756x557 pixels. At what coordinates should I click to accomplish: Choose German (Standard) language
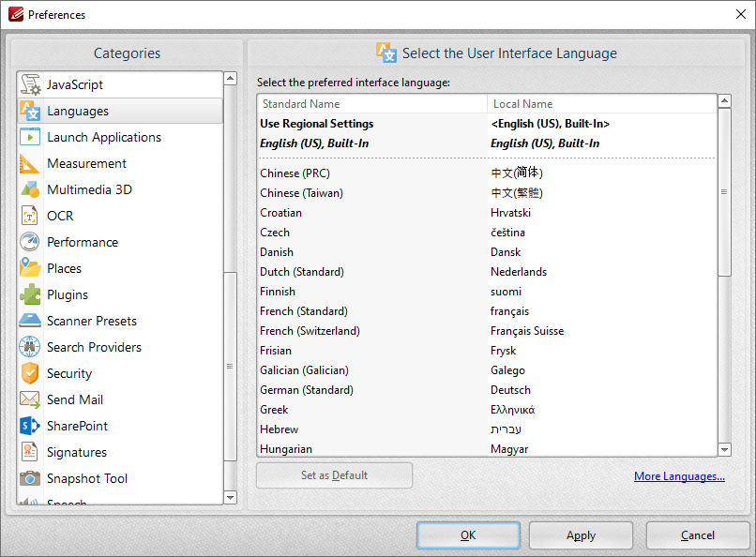(x=487, y=390)
